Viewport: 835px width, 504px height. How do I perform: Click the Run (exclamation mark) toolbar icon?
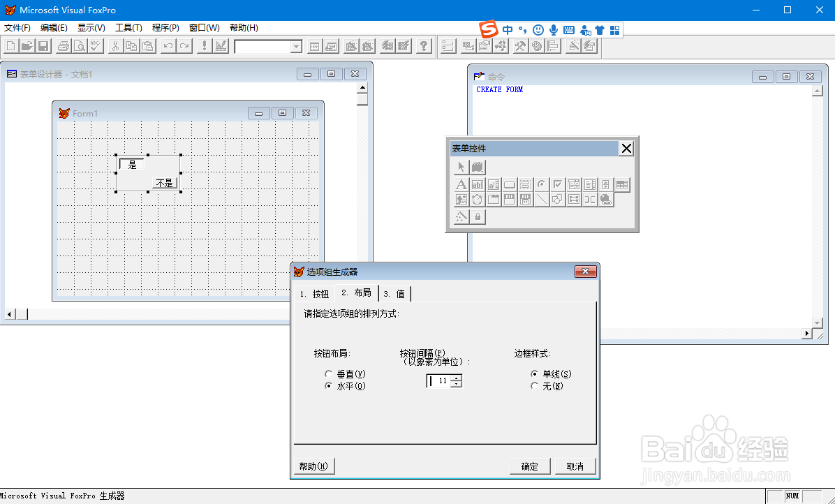click(205, 46)
